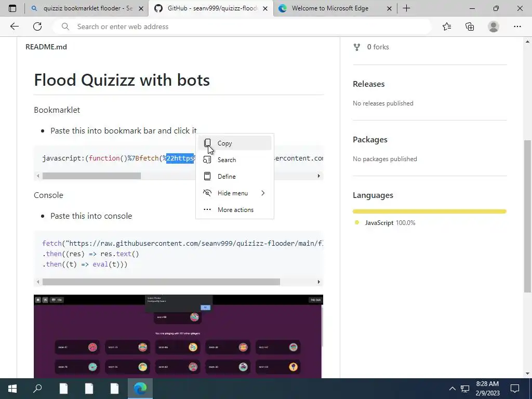Go back with the browser back arrow
The image size is (532, 399).
click(14, 26)
